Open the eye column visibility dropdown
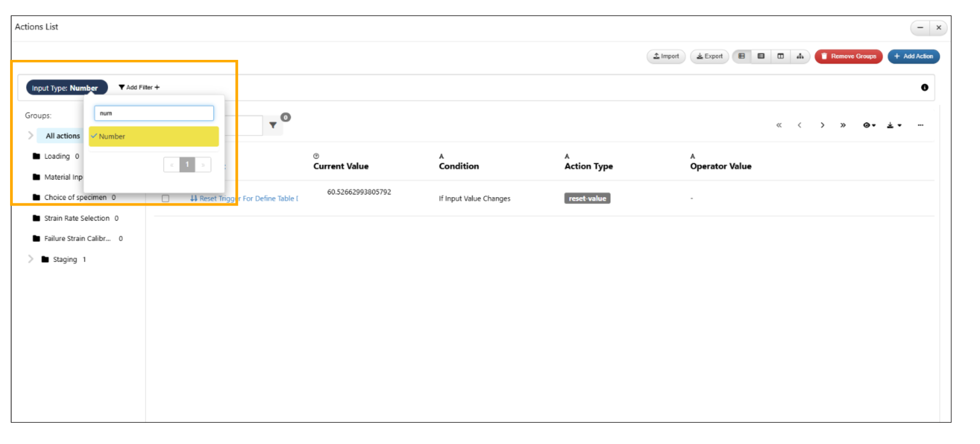Viewport: 980px width, 444px height. click(869, 126)
